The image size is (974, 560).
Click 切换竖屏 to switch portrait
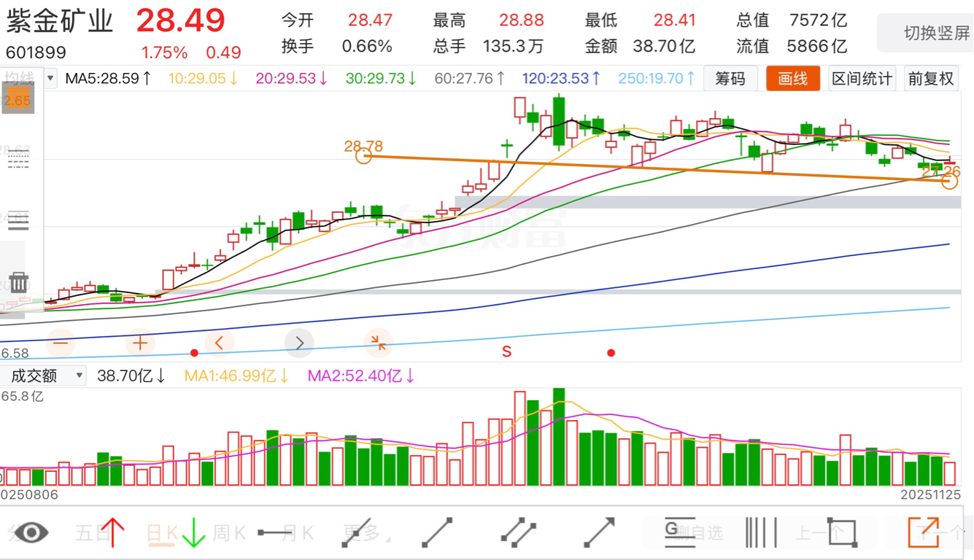(937, 33)
